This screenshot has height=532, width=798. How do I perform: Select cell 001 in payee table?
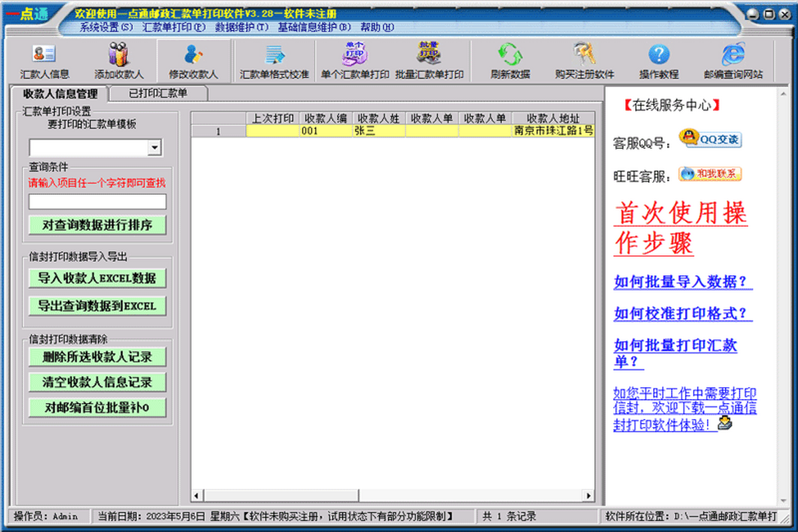click(x=326, y=131)
